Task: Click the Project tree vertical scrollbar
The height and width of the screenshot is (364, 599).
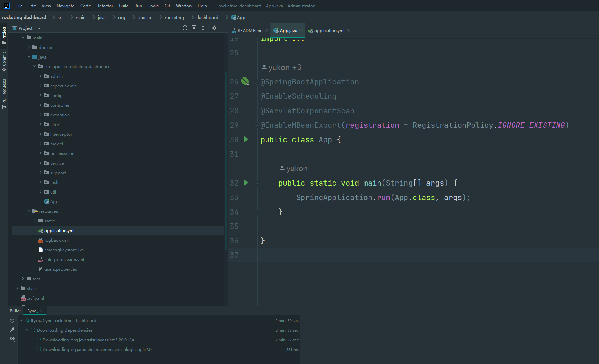Action: 226,158
